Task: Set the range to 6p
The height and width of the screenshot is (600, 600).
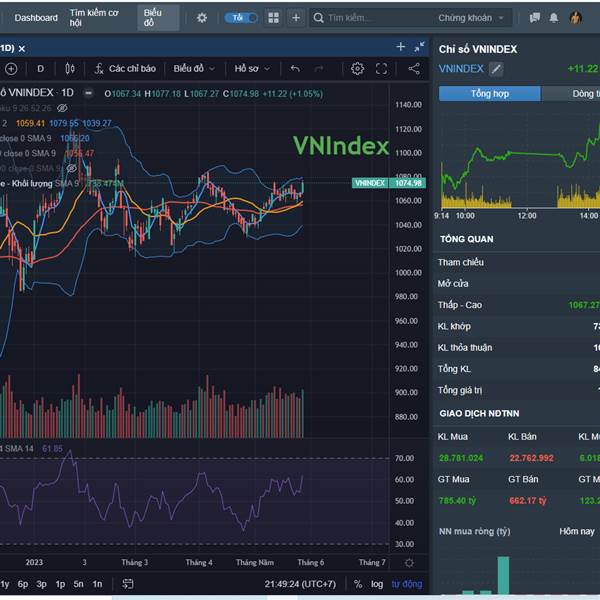Action: click(23, 584)
